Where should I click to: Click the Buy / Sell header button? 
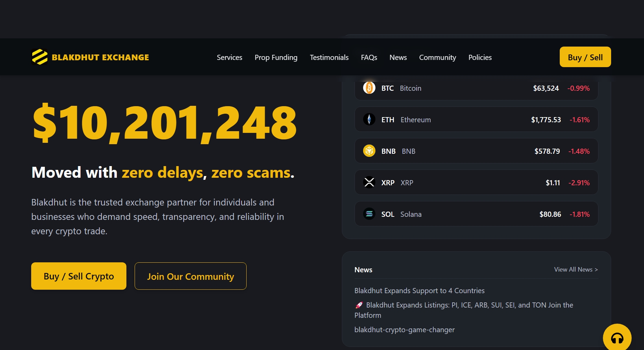(x=585, y=57)
